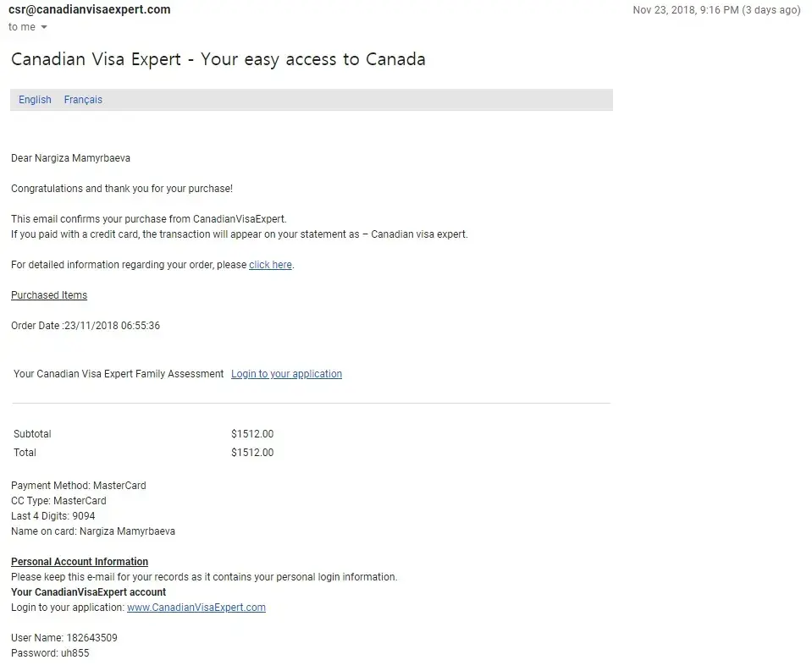Click the Dear Nargiza Mamyrbaeva greeting

click(70, 158)
